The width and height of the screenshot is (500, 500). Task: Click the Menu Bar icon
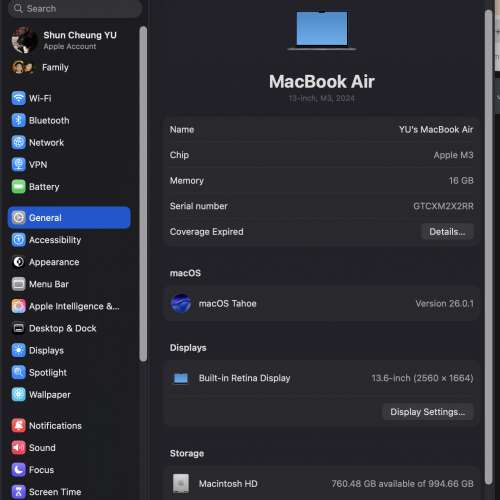pos(18,284)
